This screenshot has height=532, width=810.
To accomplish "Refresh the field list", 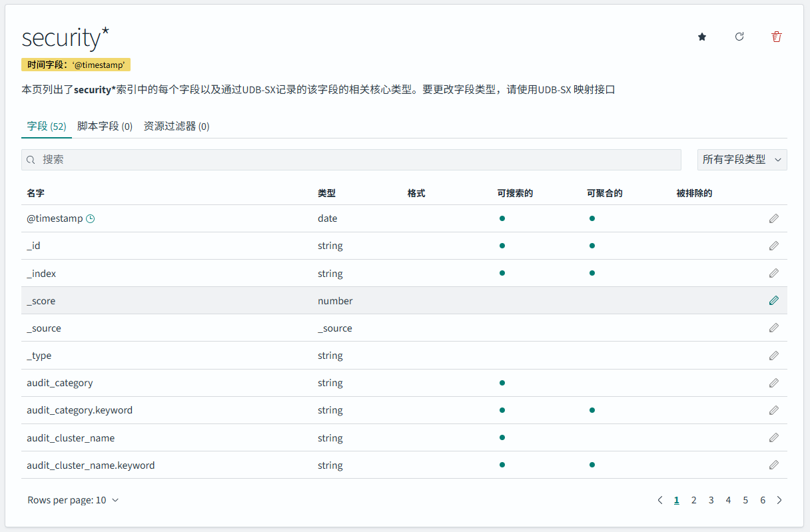I will tap(739, 37).
